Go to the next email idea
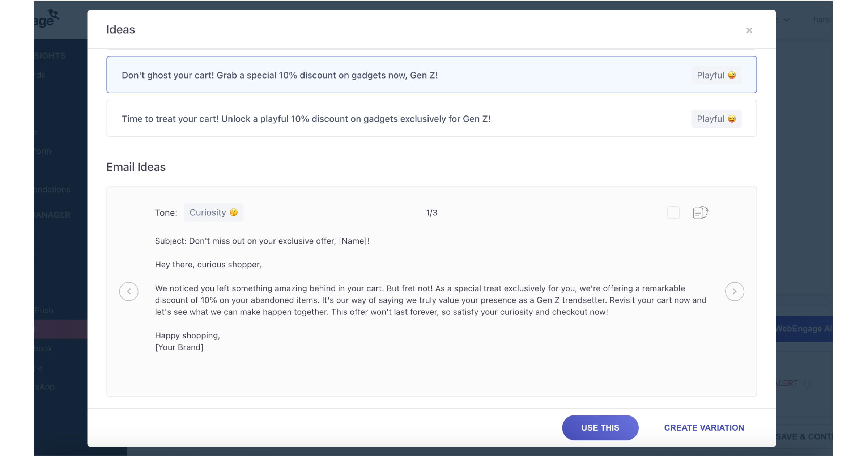Screen dimensions: 868x456 pyautogui.click(x=734, y=291)
